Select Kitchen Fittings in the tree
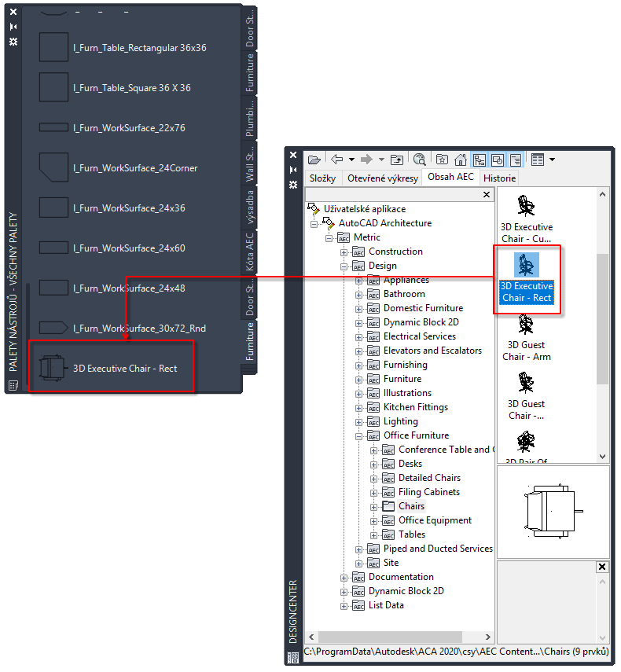Image resolution: width=621 pixels, height=672 pixels. click(416, 407)
